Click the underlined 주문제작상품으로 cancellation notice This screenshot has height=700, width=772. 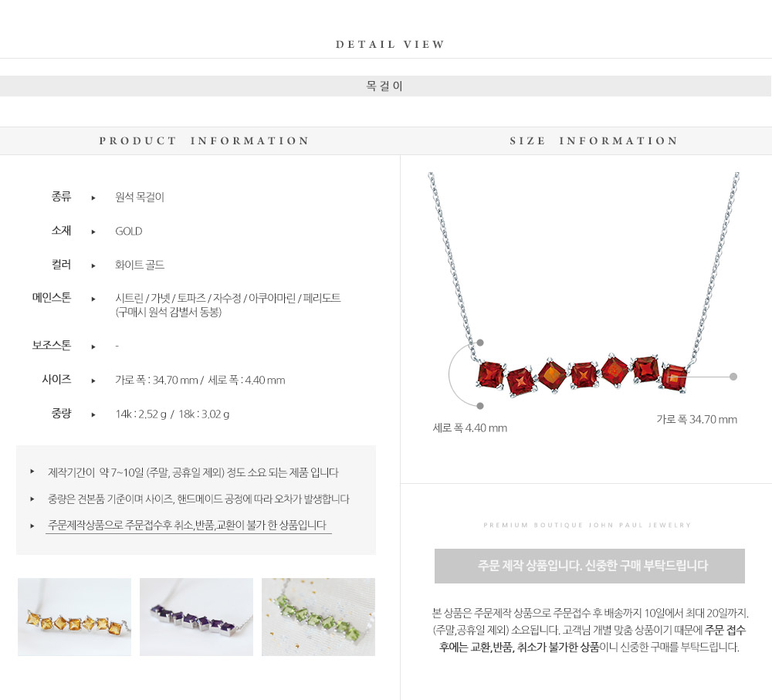point(188,526)
